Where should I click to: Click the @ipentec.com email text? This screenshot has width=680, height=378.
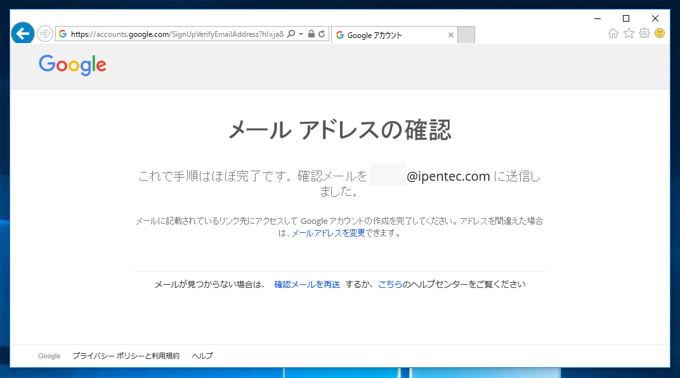click(x=448, y=176)
